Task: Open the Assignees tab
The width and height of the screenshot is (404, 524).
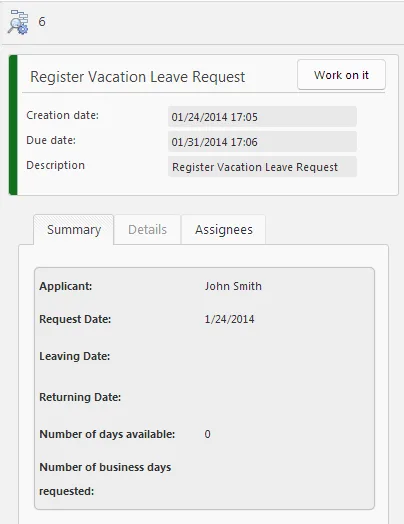Action: 224,230
